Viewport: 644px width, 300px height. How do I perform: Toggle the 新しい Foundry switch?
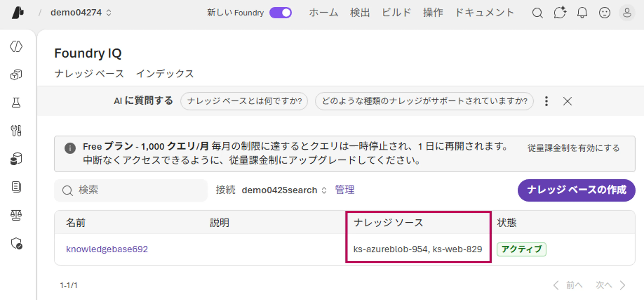(281, 12)
